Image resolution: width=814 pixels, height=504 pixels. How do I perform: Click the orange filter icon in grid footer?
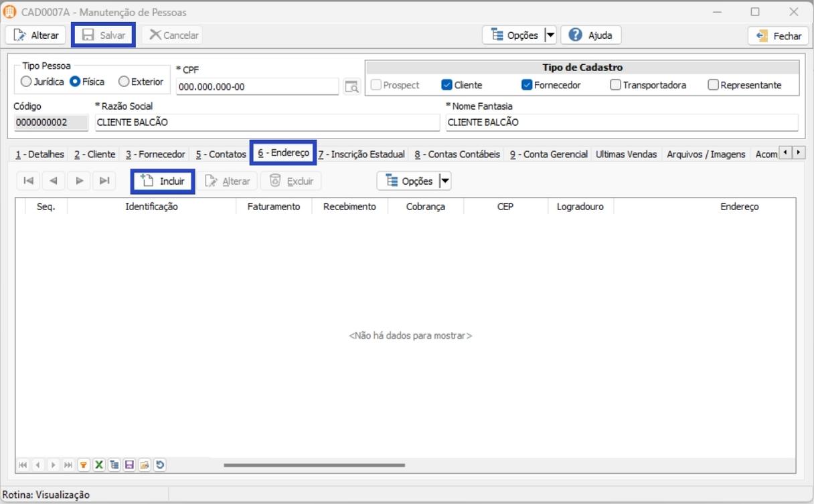click(84, 465)
